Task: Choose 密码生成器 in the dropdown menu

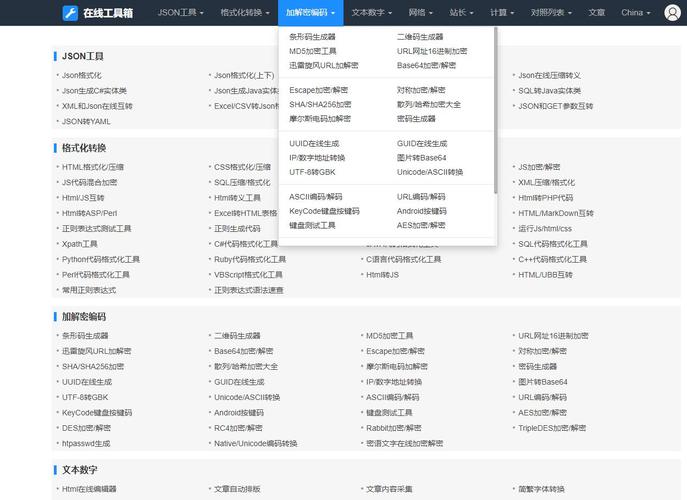Action: tap(416, 119)
